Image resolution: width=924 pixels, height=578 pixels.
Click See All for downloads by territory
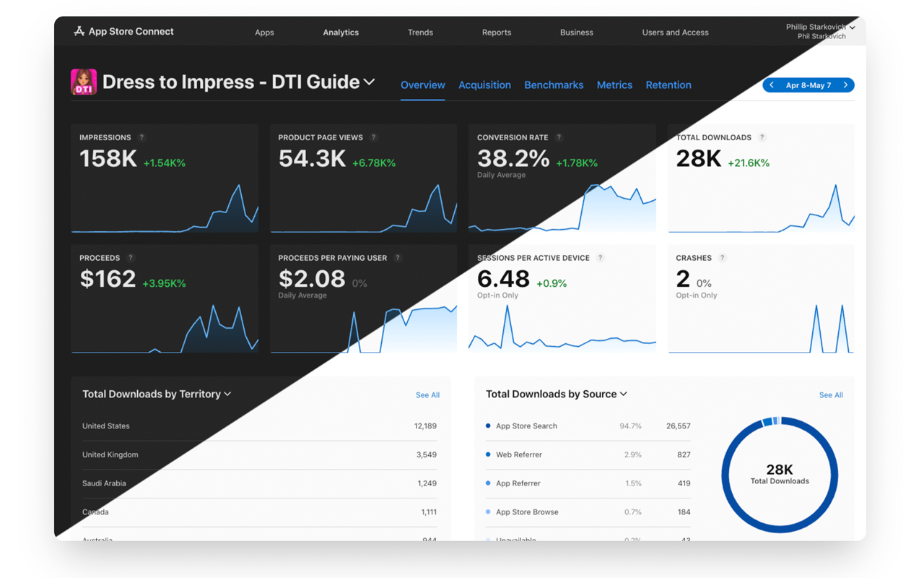(427, 395)
